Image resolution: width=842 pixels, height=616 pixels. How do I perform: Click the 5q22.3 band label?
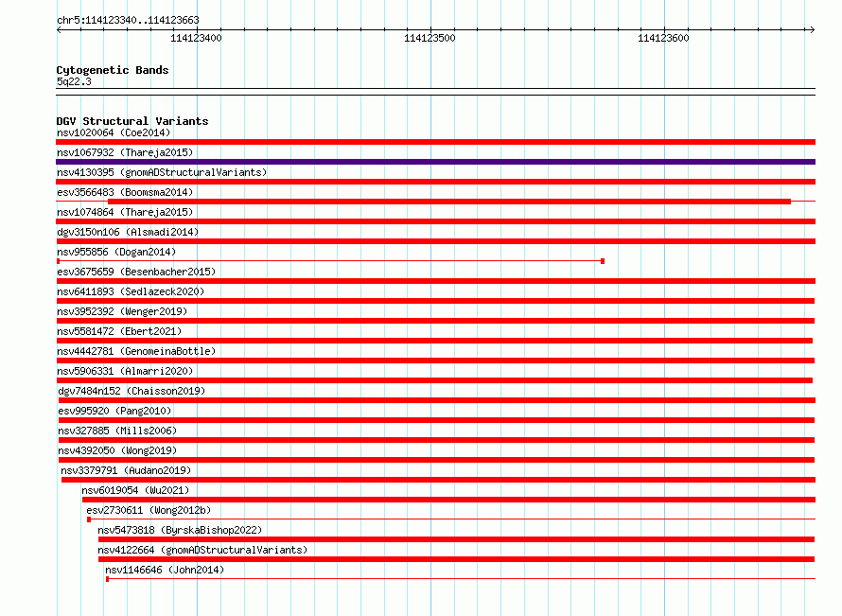[x=74, y=81]
